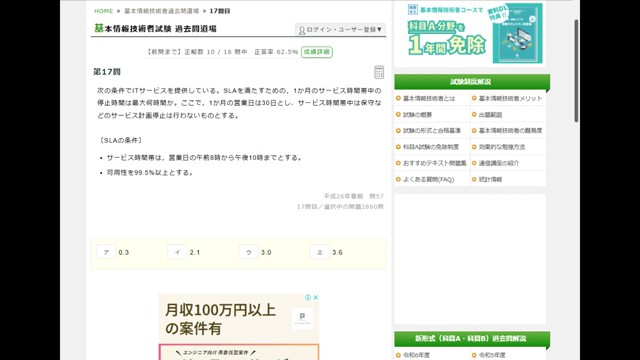Click the user icon next to ログイン
Viewport: 640px width, 360px height.
tap(302, 30)
